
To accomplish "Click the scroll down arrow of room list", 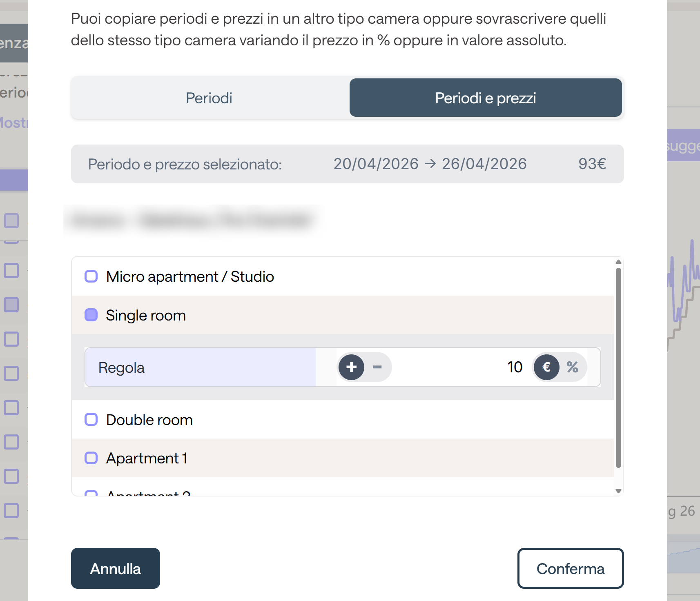I will click(618, 491).
